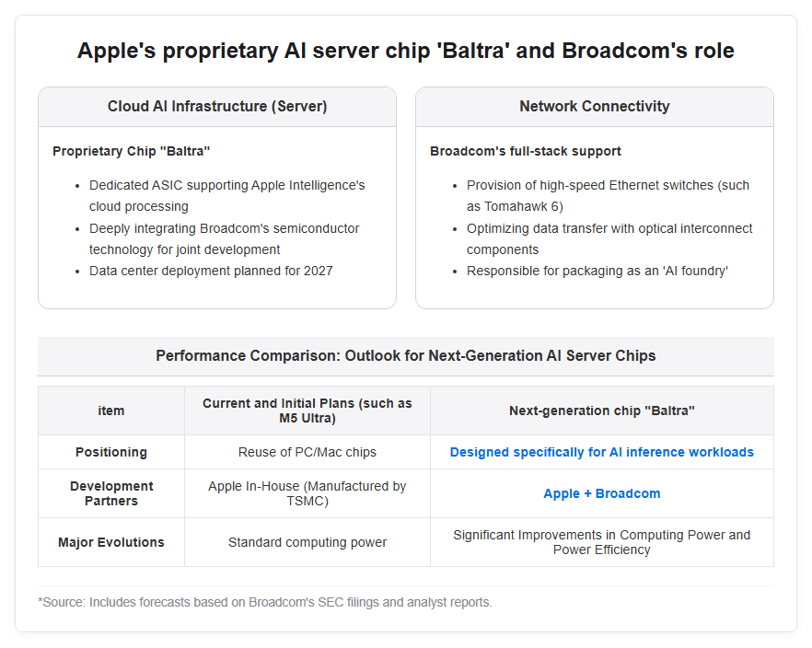Click the main title about Baltra and Broadcom
The width and height of the screenshot is (812, 648).
point(405,51)
